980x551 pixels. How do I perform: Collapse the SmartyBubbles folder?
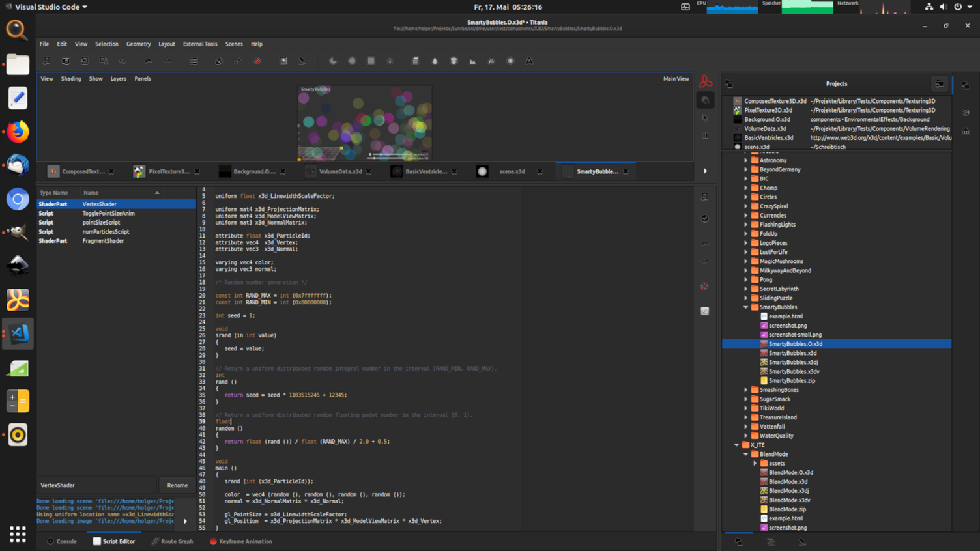click(x=745, y=307)
